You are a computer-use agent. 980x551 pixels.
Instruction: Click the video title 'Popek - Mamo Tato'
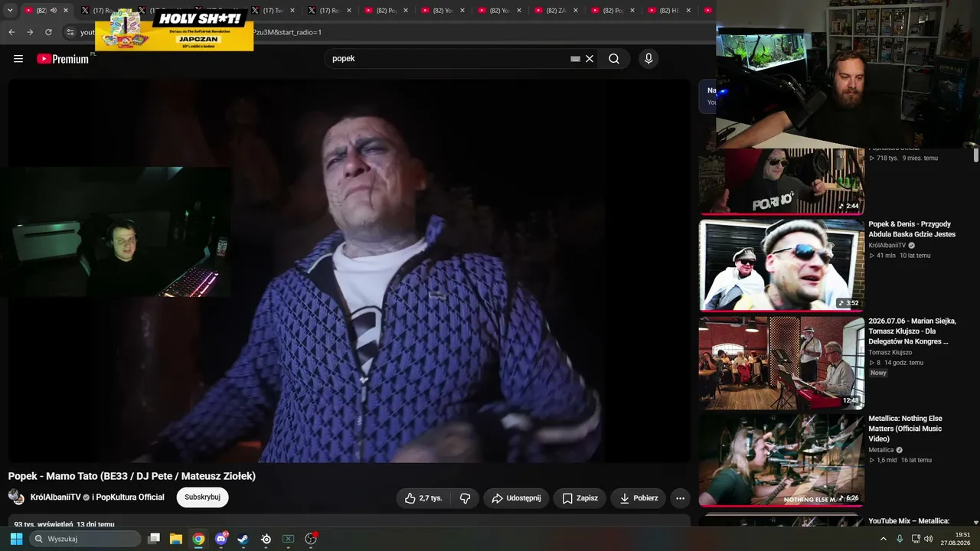coord(132,476)
